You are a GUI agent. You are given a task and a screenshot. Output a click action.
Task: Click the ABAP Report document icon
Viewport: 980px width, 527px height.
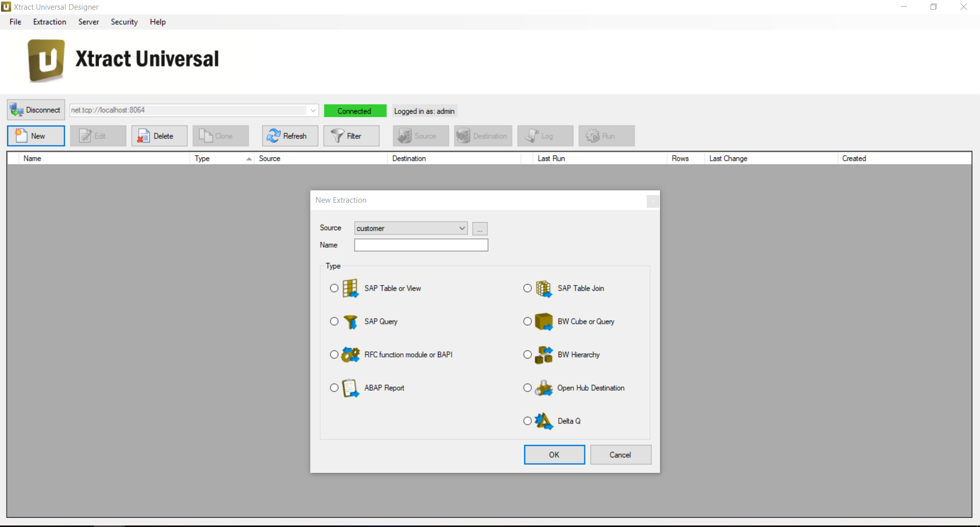(x=350, y=388)
